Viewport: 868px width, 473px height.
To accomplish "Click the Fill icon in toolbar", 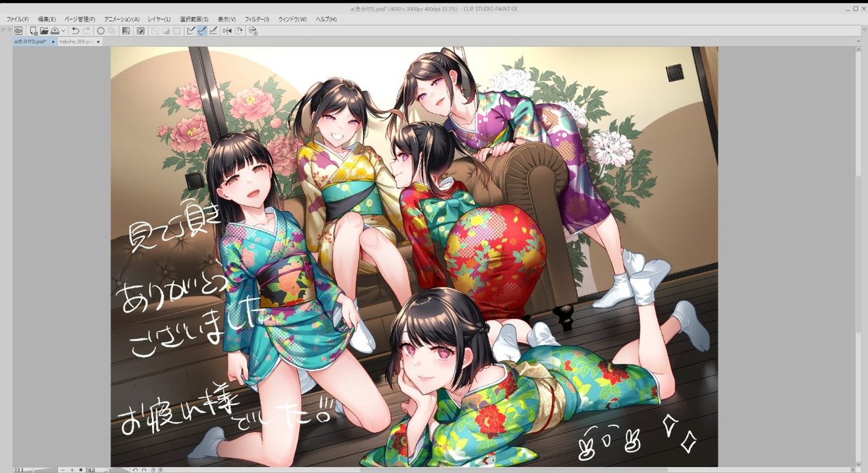I will pos(126,31).
